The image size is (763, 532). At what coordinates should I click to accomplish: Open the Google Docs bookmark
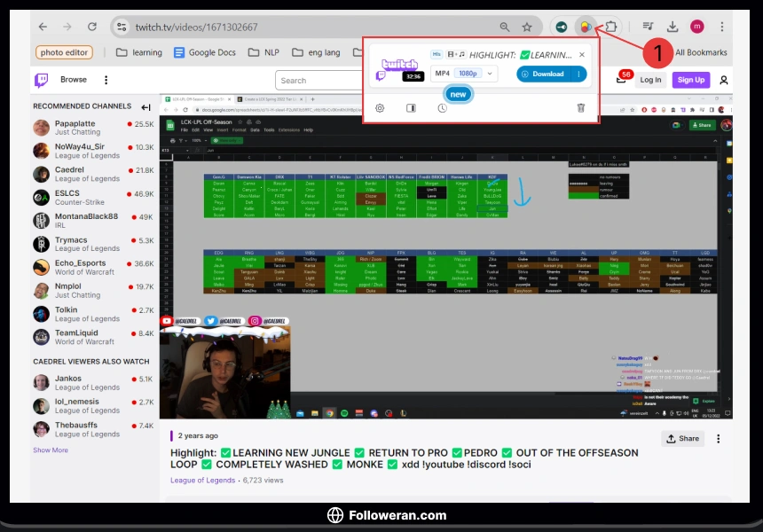tap(204, 52)
